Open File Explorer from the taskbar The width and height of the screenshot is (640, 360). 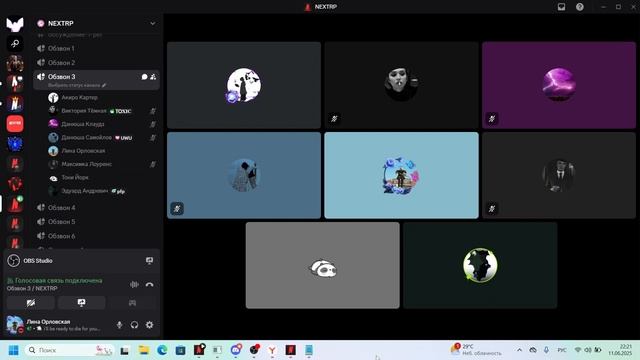(143, 350)
